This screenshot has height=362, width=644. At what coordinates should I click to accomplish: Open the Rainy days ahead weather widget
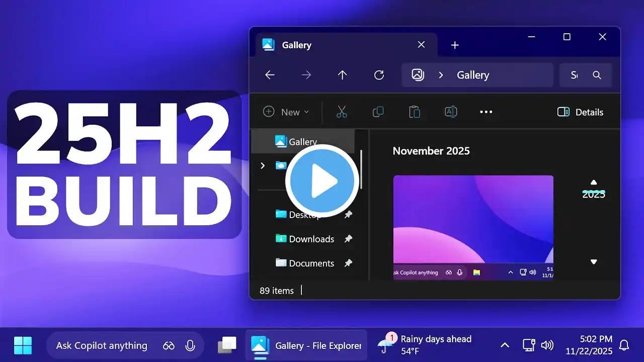(425, 345)
